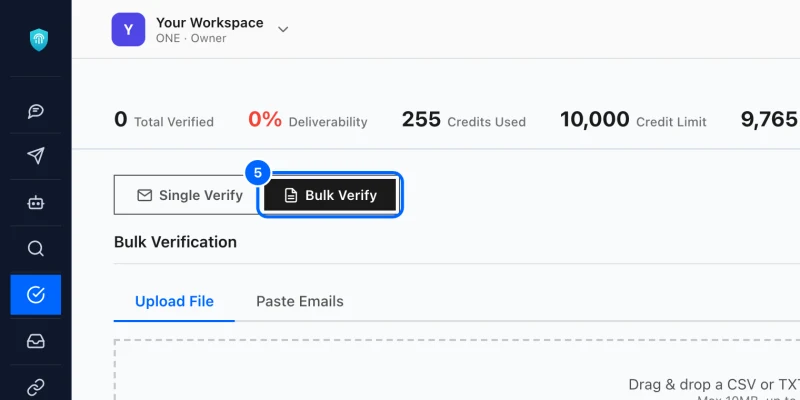The image size is (800, 400).
Task: Switch to Single Verify mode
Action: (187, 195)
